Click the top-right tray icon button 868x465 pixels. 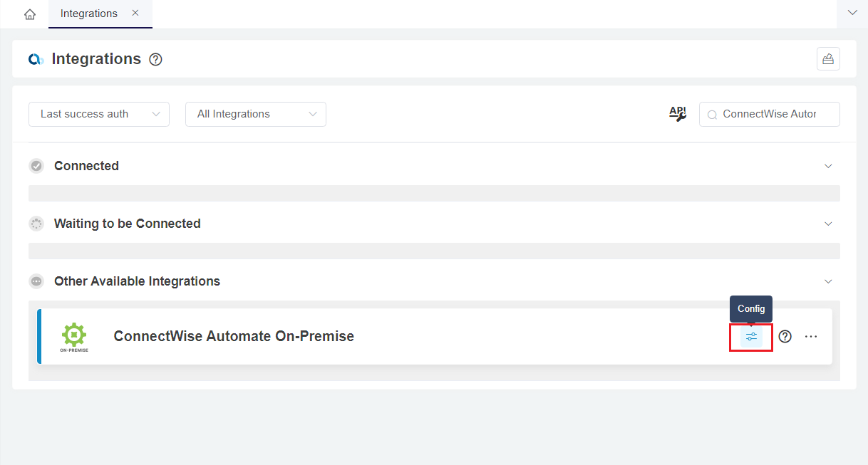(x=828, y=59)
